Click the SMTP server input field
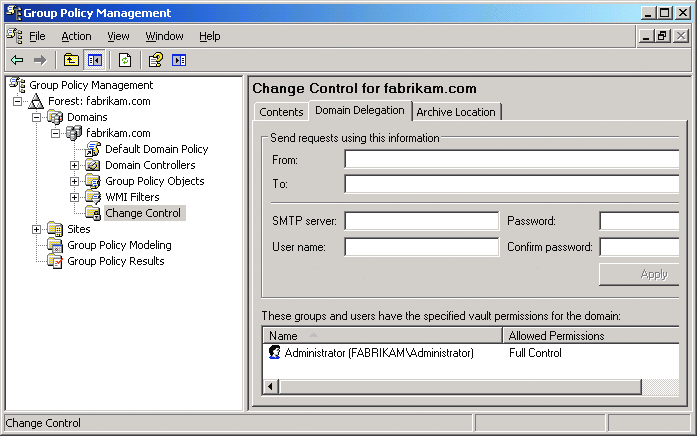The image size is (697, 436). tap(422, 221)
